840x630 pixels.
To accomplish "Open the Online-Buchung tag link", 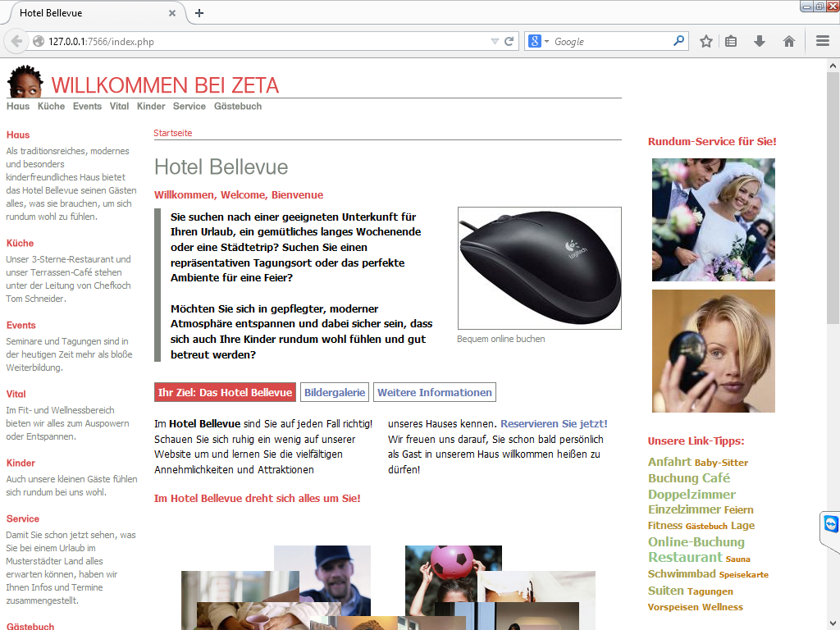I will coord(696,541).
